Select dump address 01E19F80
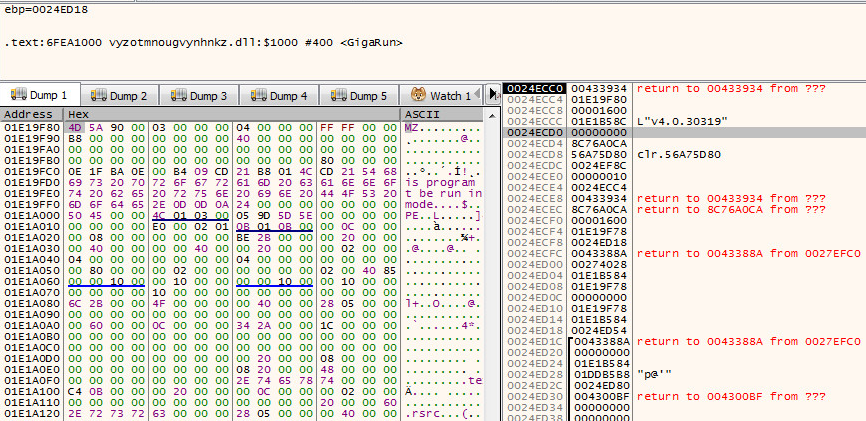Image resolution: width=866 pixels, height=421 pixels. [32, 128]
